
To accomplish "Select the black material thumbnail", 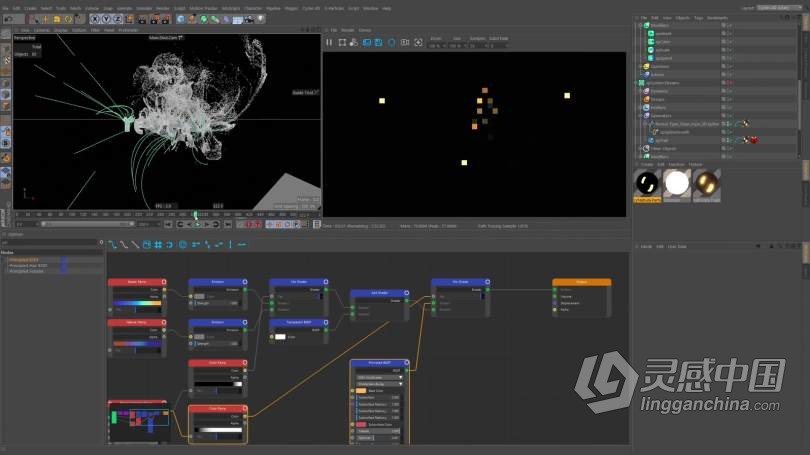I will point(647,183).
